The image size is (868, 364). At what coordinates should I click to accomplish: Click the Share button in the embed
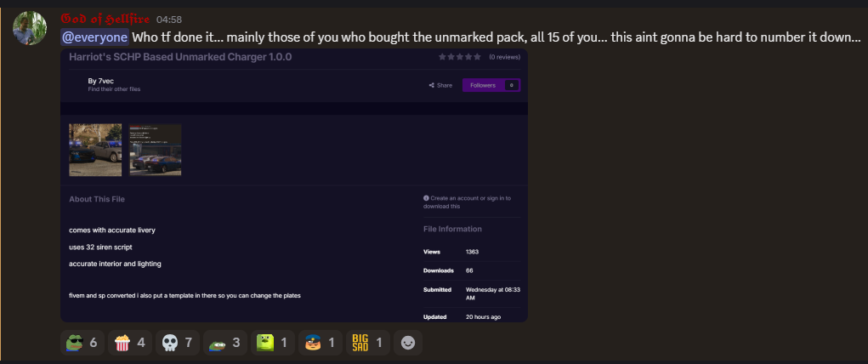point(440,85)
